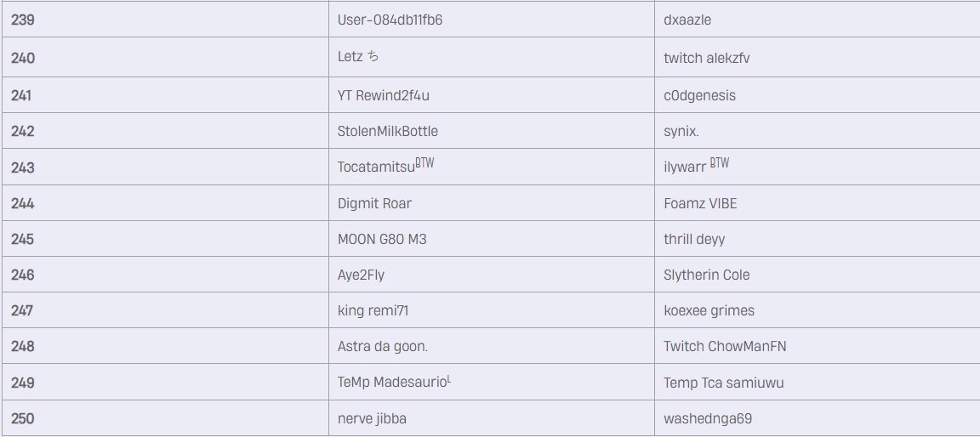Select the Letz player entry
Screen dimensions: 980x437
[358, 57]
